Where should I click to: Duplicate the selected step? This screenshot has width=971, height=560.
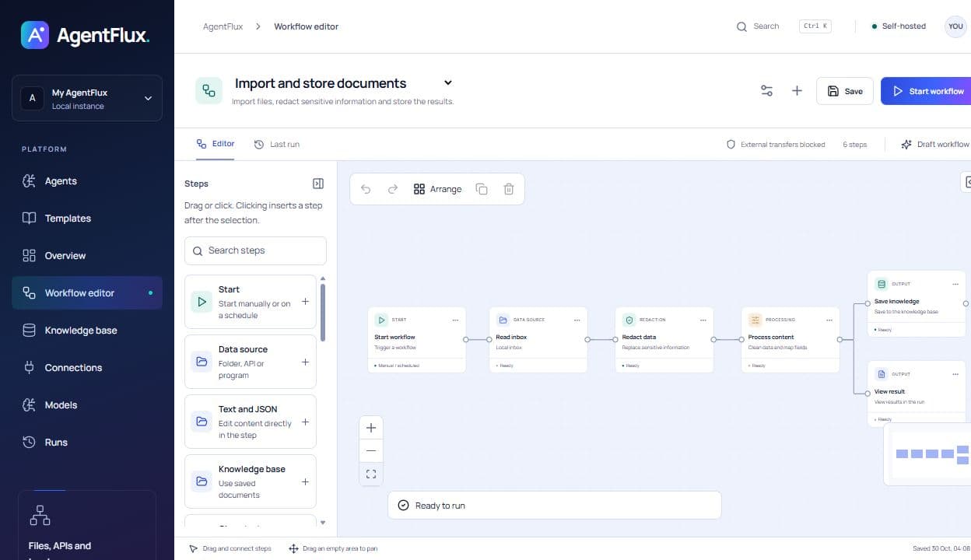pyautogui.click(x=482, y=189)
